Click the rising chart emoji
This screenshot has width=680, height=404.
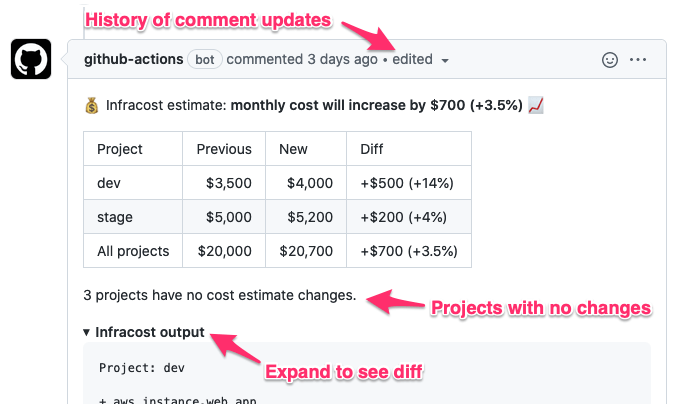coord(536,105)
